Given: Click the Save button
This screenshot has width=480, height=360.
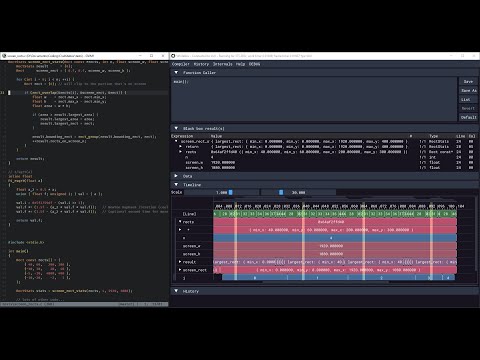Looking at the screenshot, I should [468, 81].
